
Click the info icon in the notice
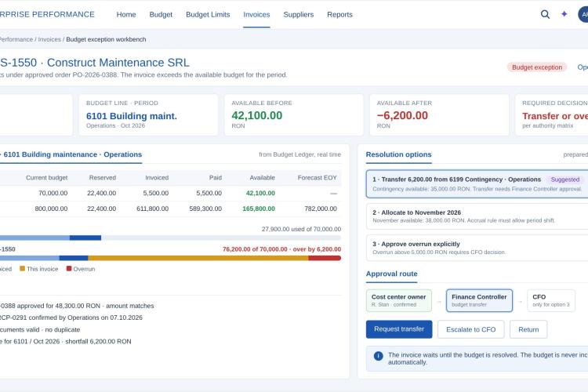point(379,356)
